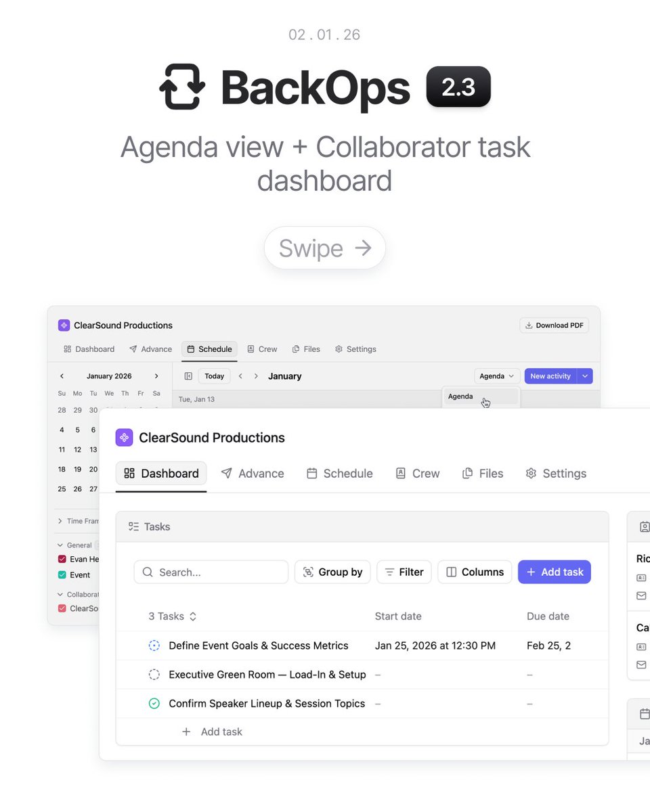Click the Download PDF button
The height and width of the screenshot is (812, 650).
click(x=554, y=325)
